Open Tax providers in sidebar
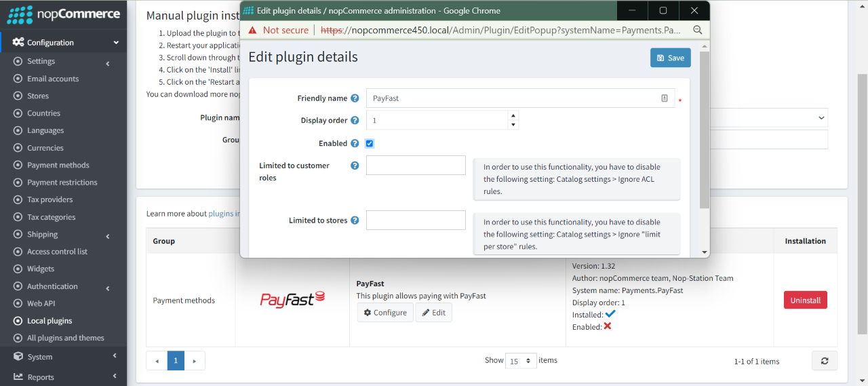Viewport: 868px width, 386px height. point(50,200)
